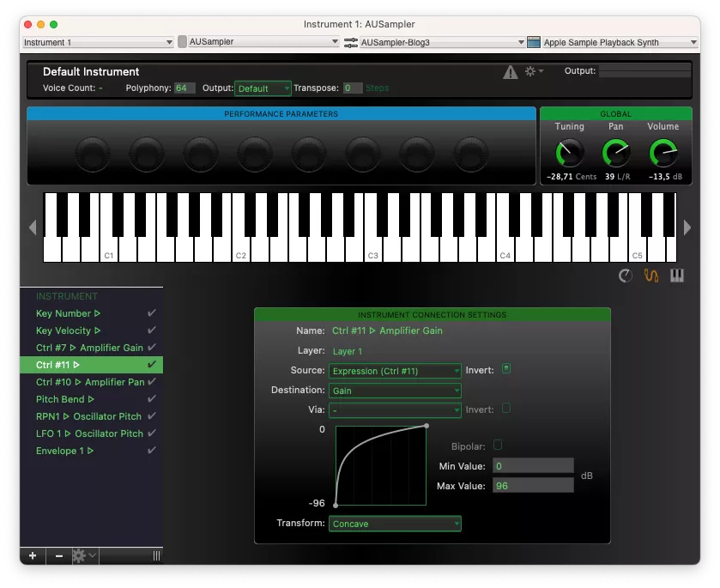Toggle checkmark for Pitch Bend connection
The width and height of the screenshot is (720, 588).
[152, 399]
